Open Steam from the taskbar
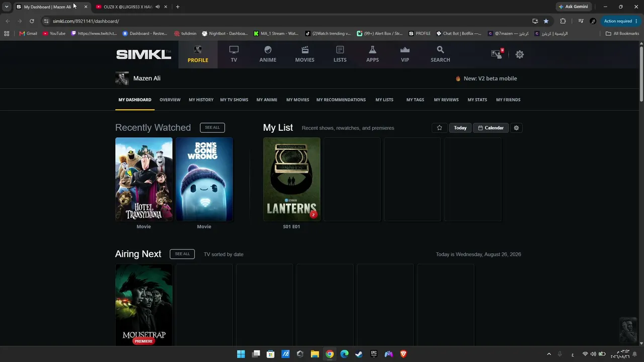Screen dimensions: 644x362 click(359, 354)
